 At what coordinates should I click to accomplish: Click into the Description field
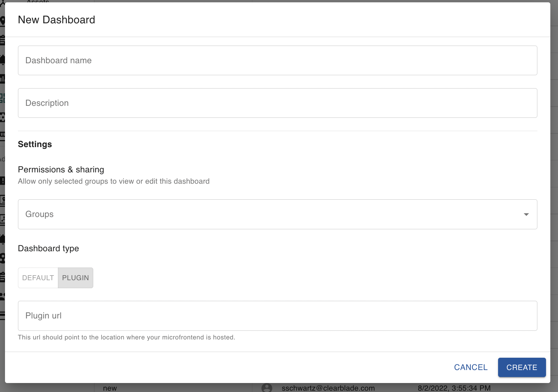[x=277, y=103]
